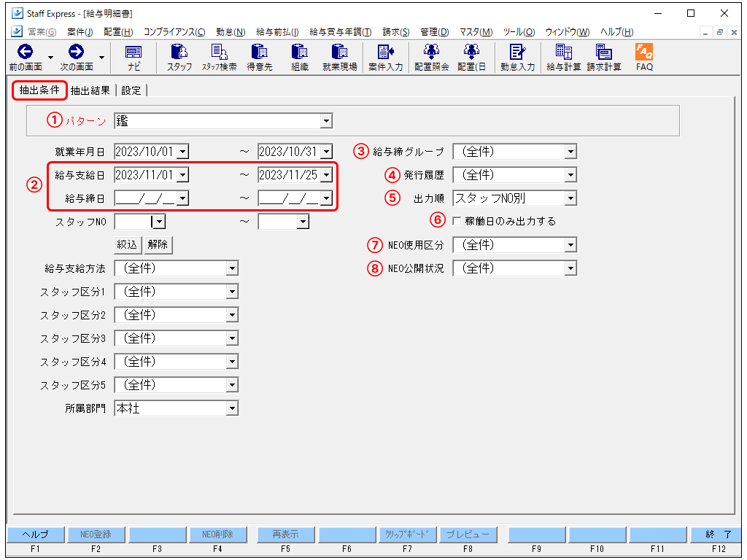
Task: Open the 得意先 toolbar icon
Action: coord(260,57)
